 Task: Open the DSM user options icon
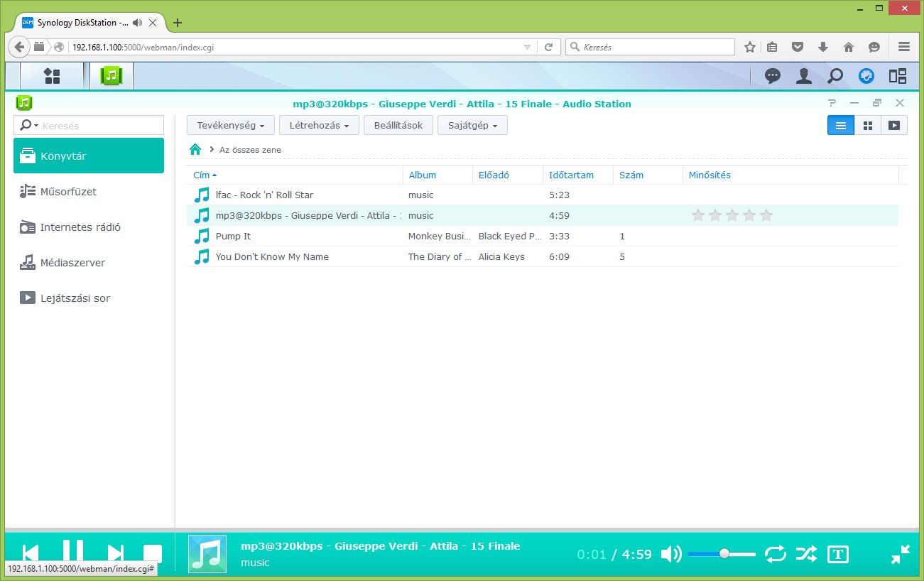[804, 76]
